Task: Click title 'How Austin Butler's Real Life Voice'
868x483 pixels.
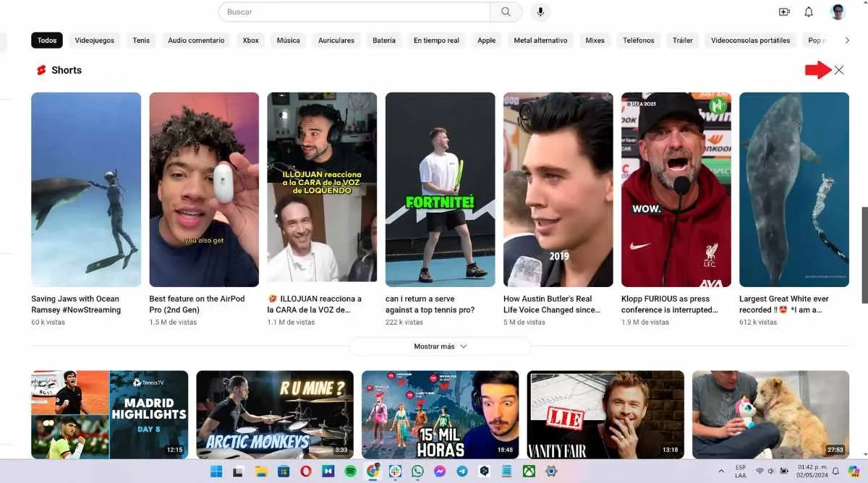Action: (552, 304)
